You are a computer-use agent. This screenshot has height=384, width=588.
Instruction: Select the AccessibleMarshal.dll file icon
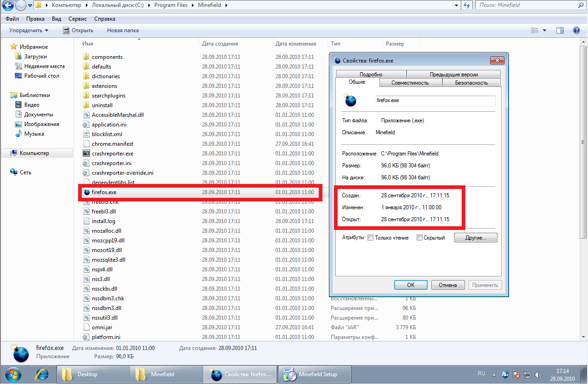point(86,115)
